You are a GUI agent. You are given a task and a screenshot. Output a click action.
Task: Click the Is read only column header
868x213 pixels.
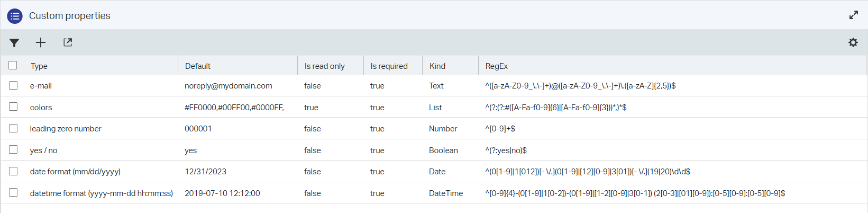pos(324,66)
